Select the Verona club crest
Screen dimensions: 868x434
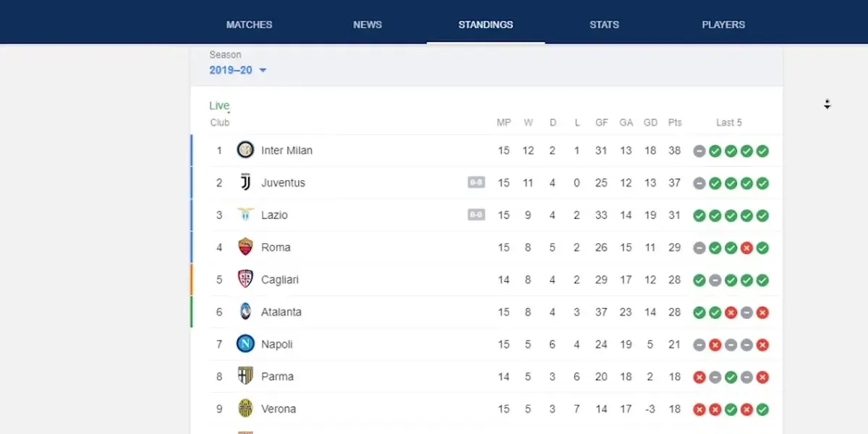pyautogui.click(x=245, y=409)
